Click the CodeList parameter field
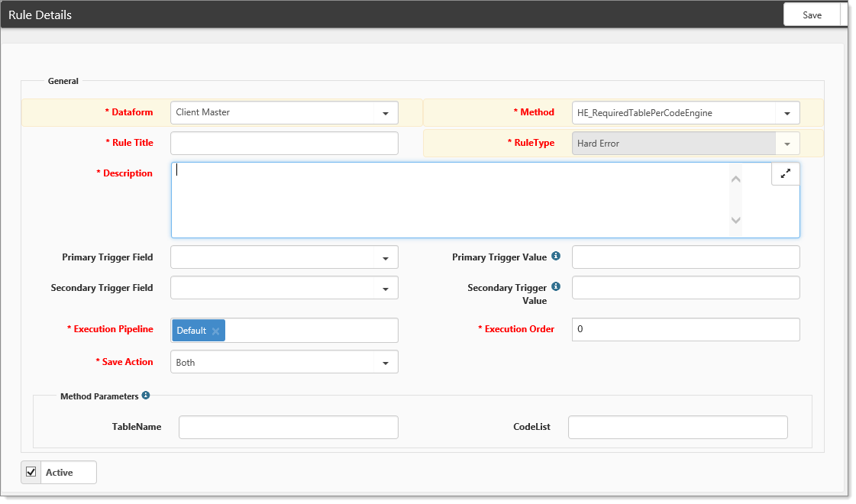856x504 pixels. [677, 428]
